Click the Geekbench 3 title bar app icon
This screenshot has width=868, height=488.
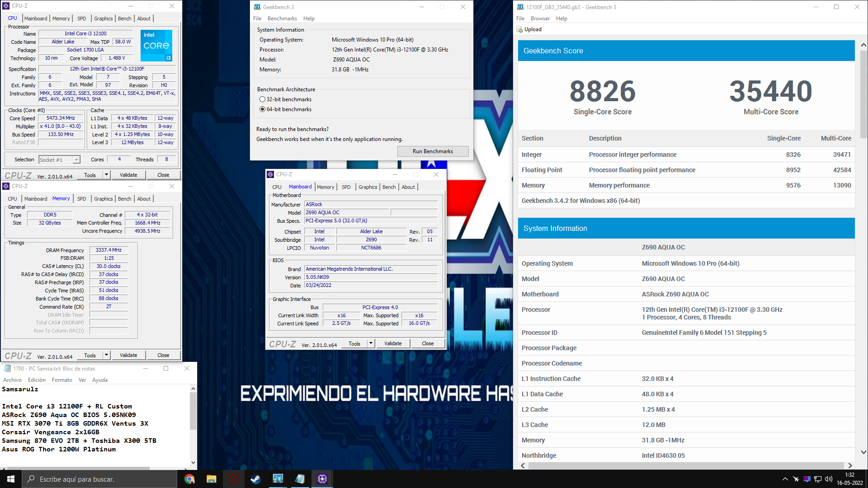point(257,7)
